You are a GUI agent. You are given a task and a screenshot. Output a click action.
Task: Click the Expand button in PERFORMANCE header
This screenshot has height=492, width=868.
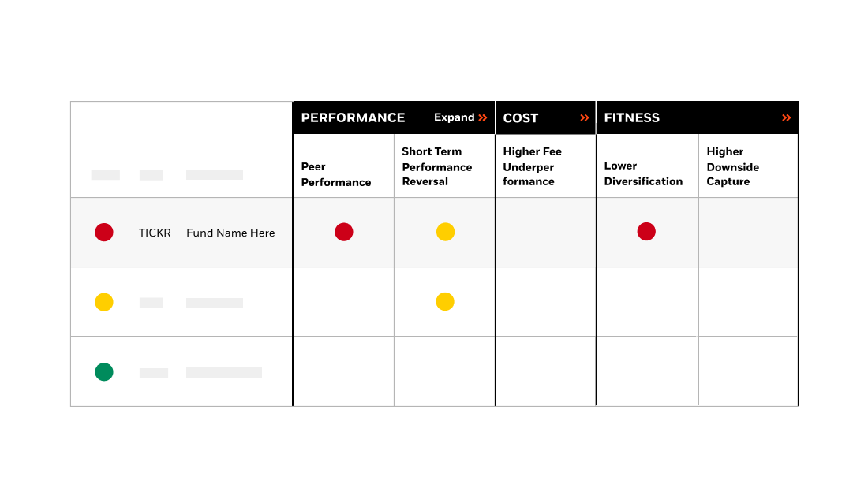pos(460,117)
